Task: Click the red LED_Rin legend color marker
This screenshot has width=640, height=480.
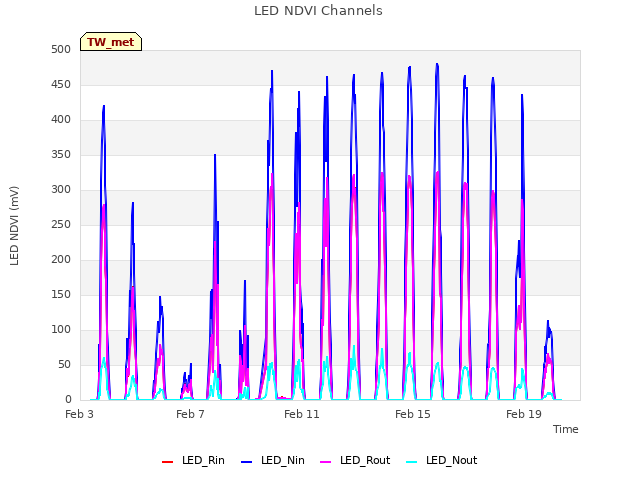Action: [167, 462]
